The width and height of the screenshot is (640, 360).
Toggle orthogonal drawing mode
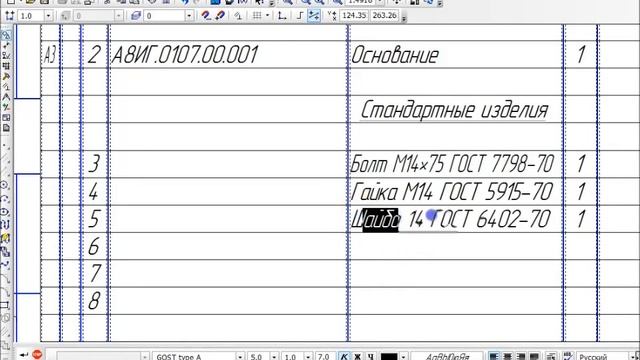(300, 16)
